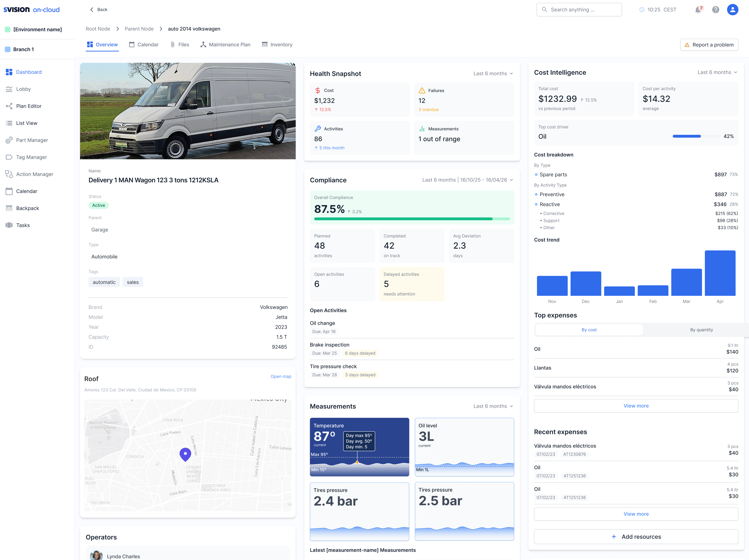Click View more under Top expenses
This screenshot has width=749, height=560.
636,405
